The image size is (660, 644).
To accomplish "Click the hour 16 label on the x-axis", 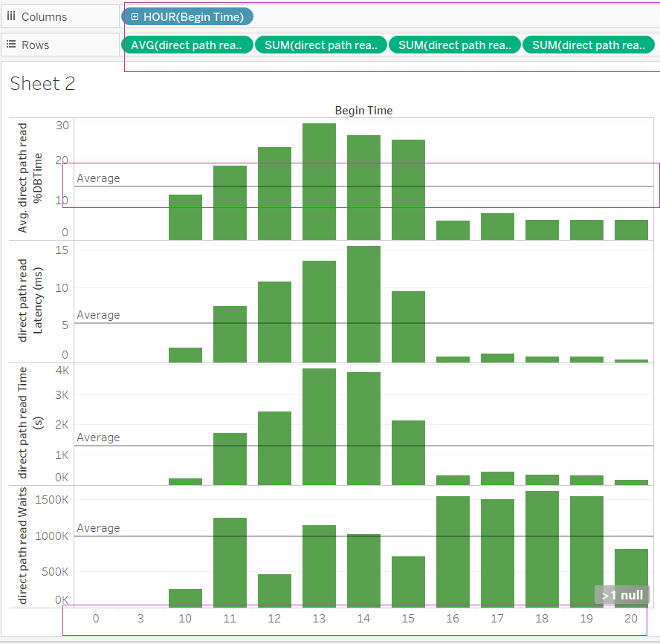I will (x=453, y=619).
